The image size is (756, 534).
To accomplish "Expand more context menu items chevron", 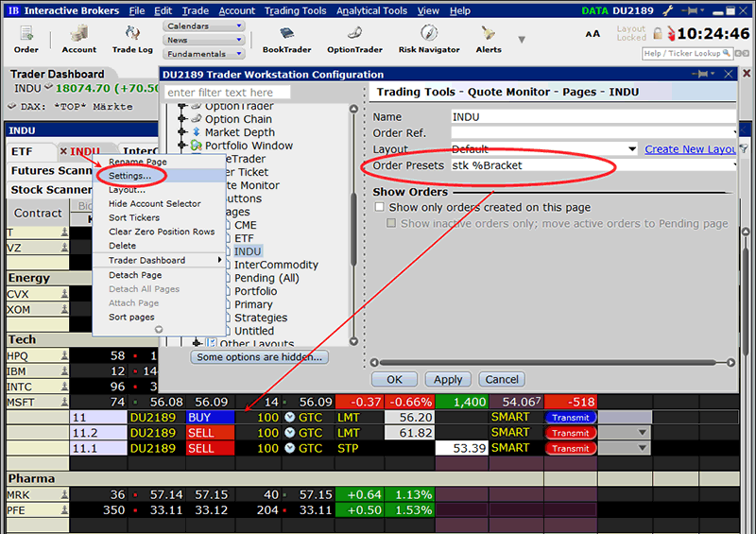I will coord(159,330).
